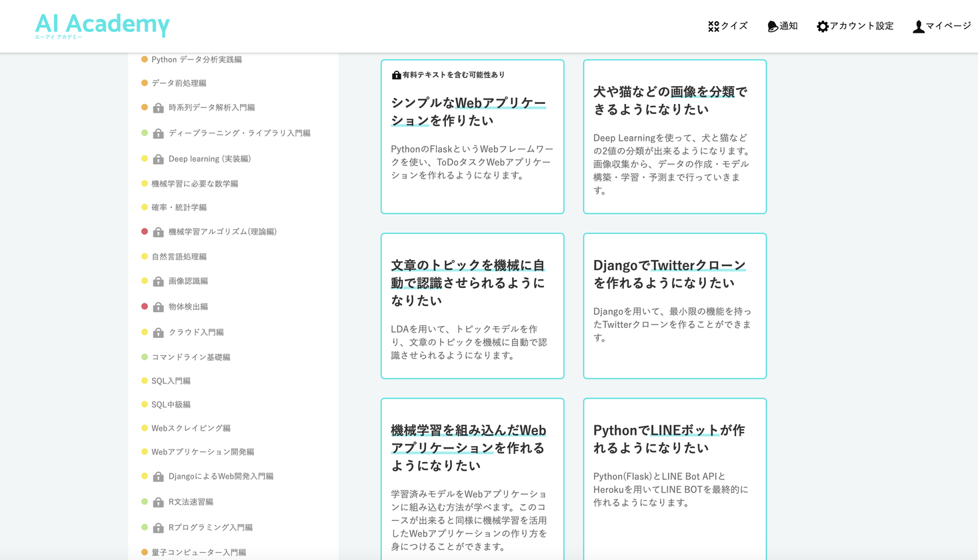Click the my page person icon
The height and width of the screenshot is (560, 978).
click(918, 27)
